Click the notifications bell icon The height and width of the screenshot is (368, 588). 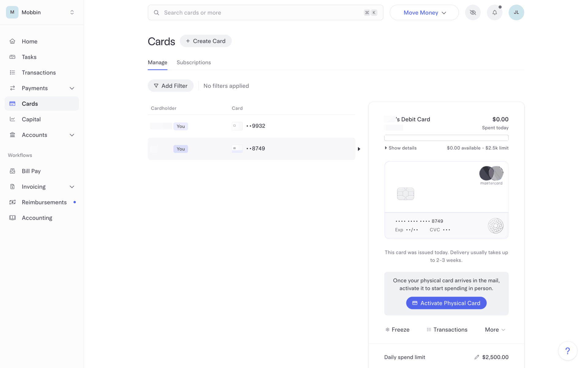(x=495, y=13)
